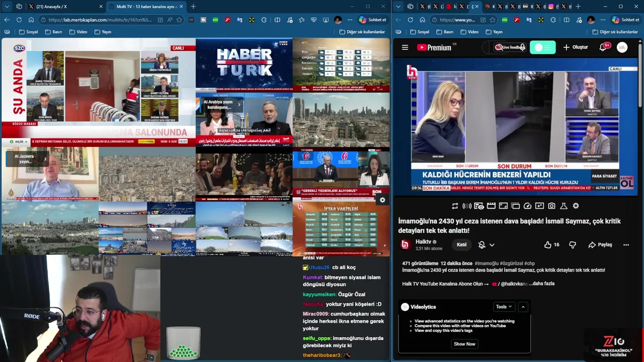Screen dimensions: 644x362
Task: Open settings gear on Multi TV grid
Action: pos(382,200)
